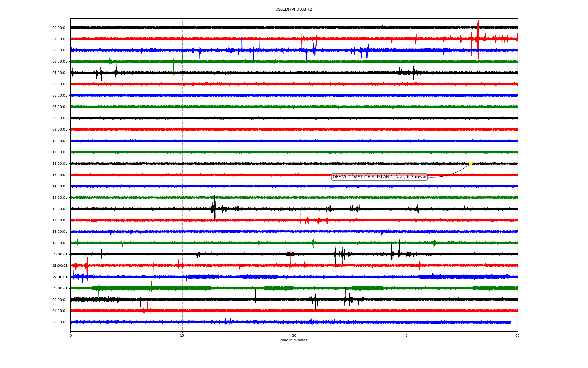Click the 07:00:01 time label
The width and height of the screenshot is (588, 368).
point(60,107)
